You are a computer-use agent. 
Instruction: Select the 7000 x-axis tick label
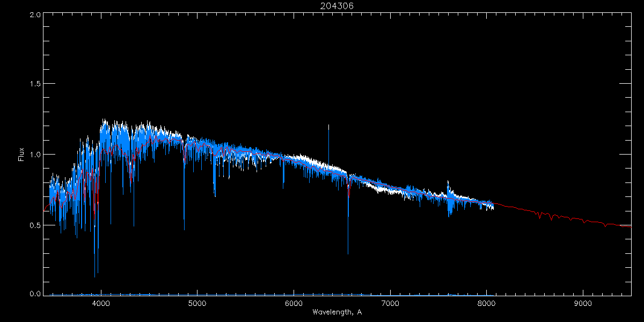(390, 303)
